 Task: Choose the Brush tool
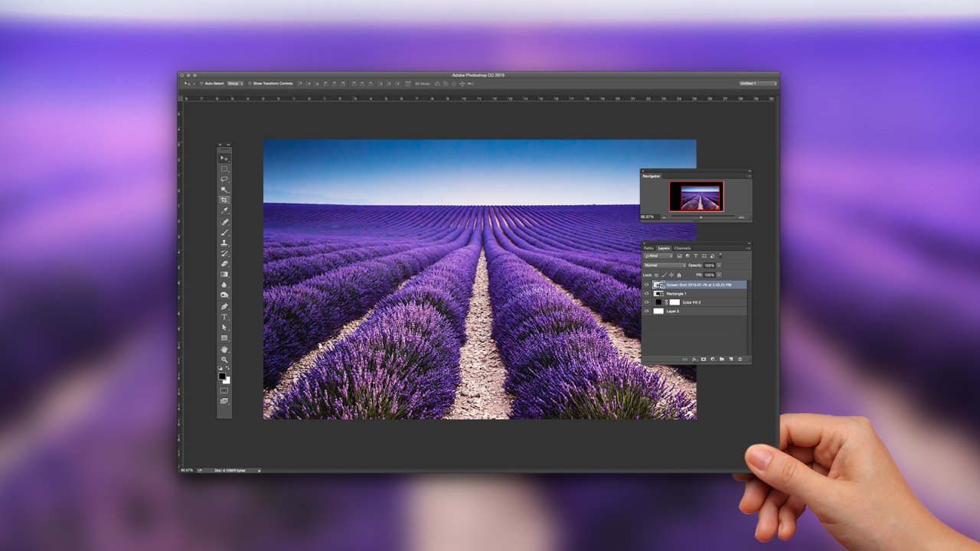tap(224, 232)
